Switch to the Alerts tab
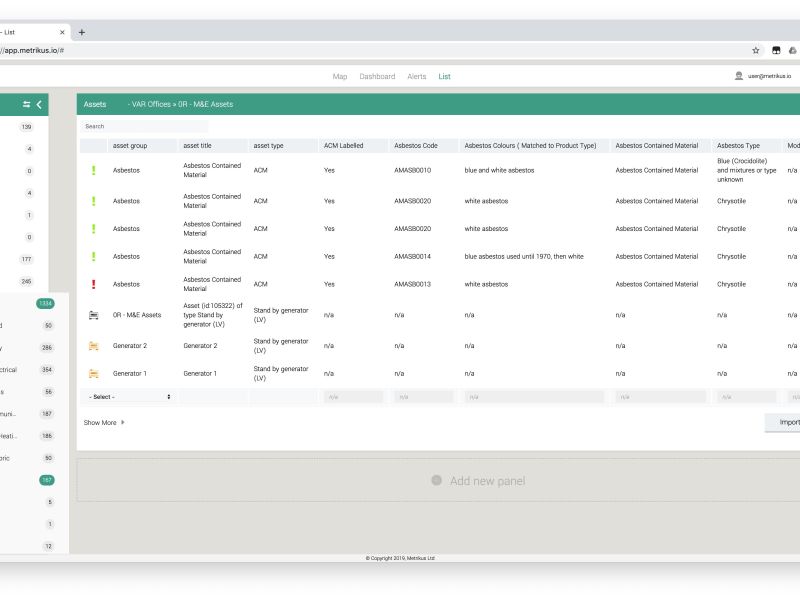This screenshot has width=800, height=600. pos(416,77)
